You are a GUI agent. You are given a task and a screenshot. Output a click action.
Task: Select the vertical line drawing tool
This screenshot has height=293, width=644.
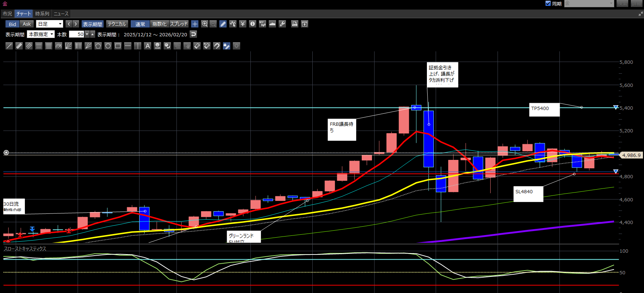(x=138, y=46)
